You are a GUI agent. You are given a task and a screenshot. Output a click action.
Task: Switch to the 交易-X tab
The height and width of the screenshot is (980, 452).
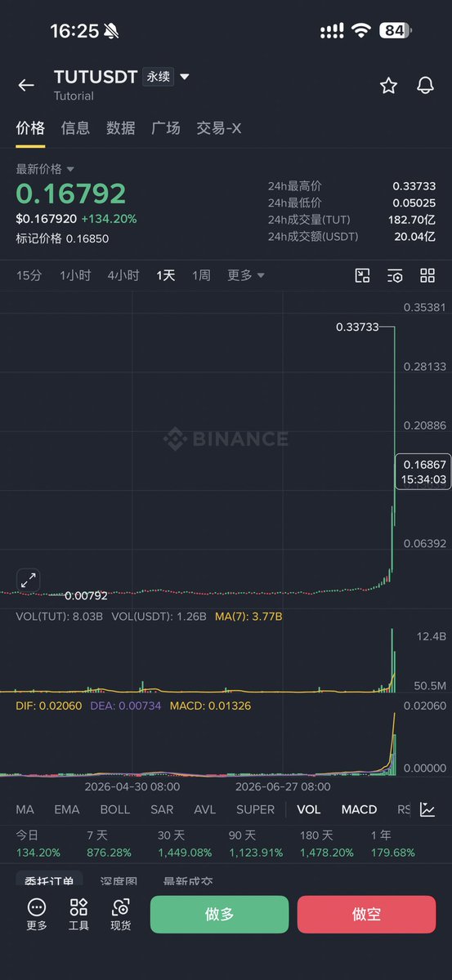coord(218,128)
